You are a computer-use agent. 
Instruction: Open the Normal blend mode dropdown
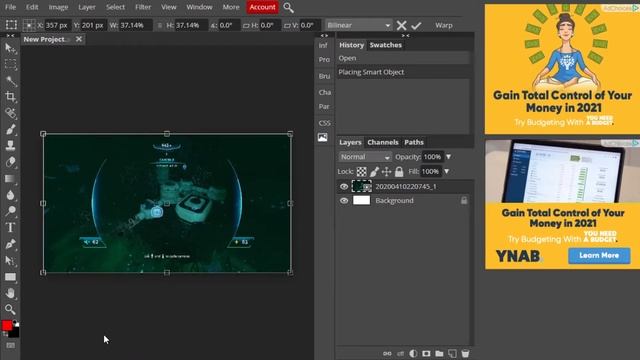point(364,157)
